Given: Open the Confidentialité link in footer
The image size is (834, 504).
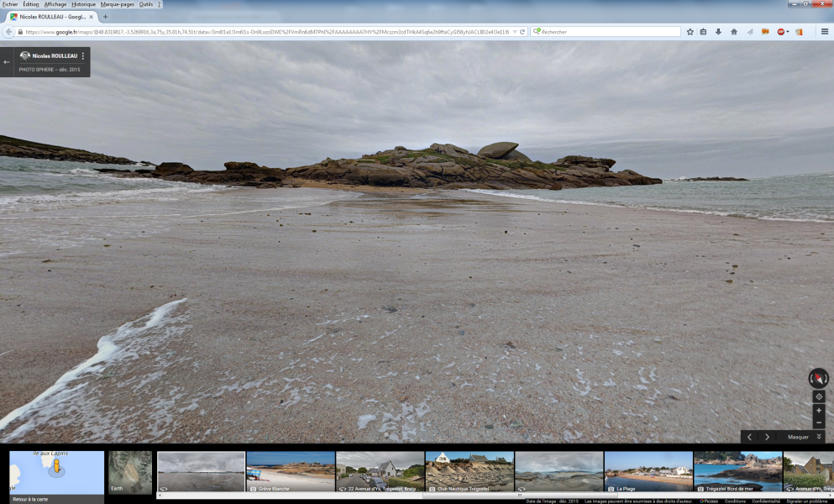Looking at the screenshot, I should point(766,501).
